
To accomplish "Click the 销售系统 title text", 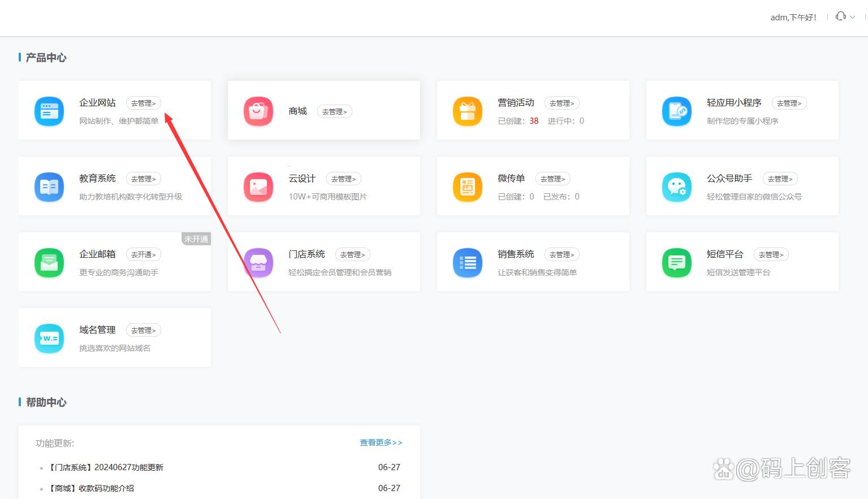I will (x=516, y=254).
